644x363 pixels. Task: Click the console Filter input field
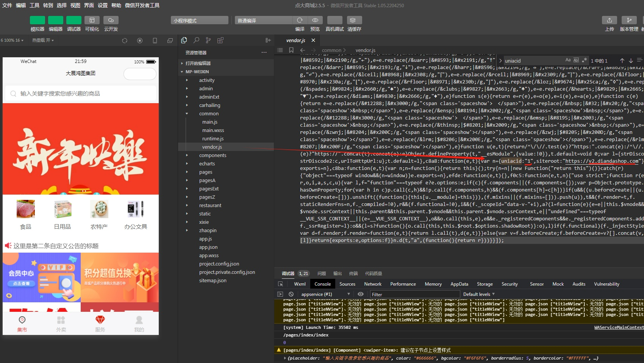(x=414, y=294)
